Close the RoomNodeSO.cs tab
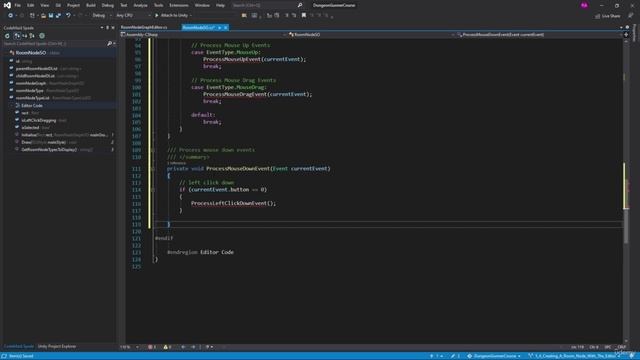 point(225,27)
